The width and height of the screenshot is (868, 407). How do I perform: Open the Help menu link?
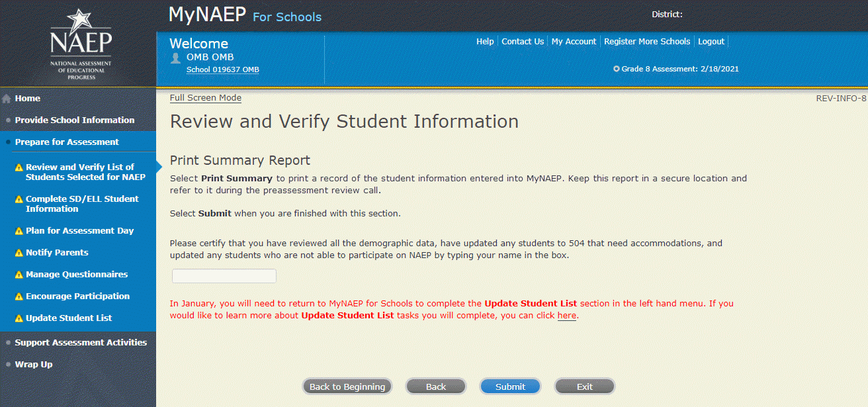click(485, 42)
